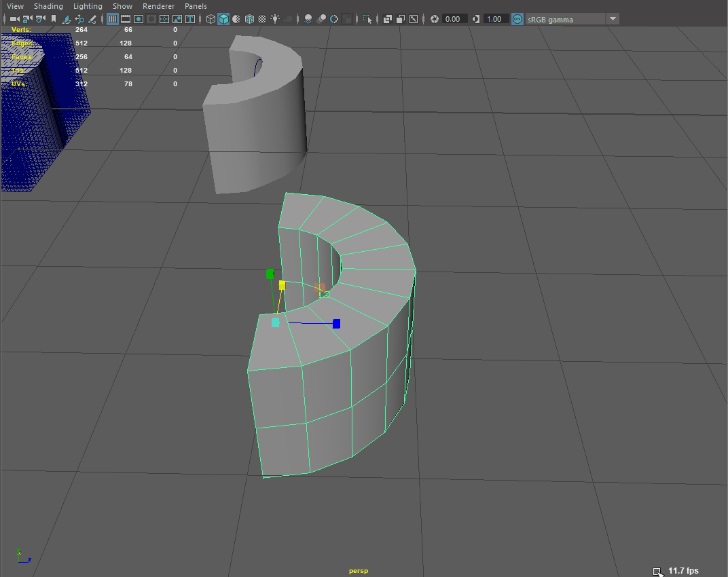Open the Lighting menu
The height and width of the screenshot is (577, 728).
(88, 6)
